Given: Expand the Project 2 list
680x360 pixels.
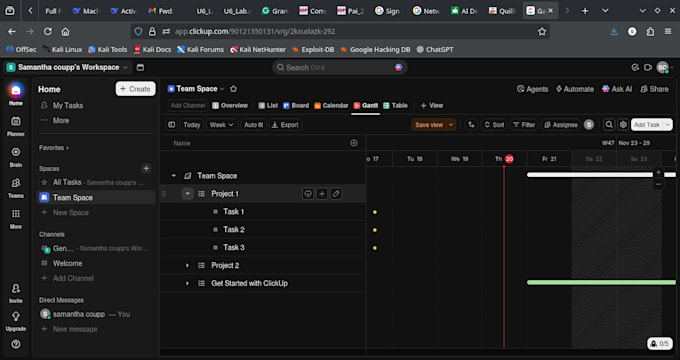Looking at the screenshot, I should coord(187,265).
